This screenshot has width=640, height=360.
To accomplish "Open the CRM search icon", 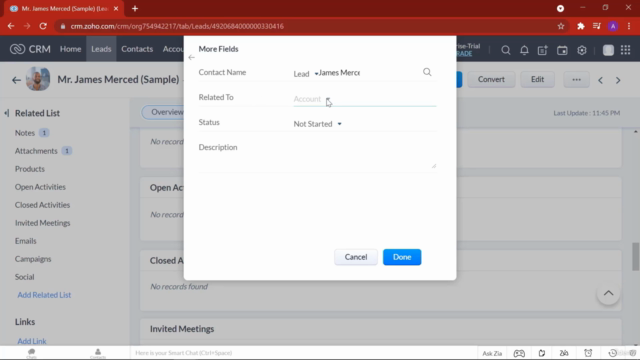I will pyautogui.click(x=505, y=50).
